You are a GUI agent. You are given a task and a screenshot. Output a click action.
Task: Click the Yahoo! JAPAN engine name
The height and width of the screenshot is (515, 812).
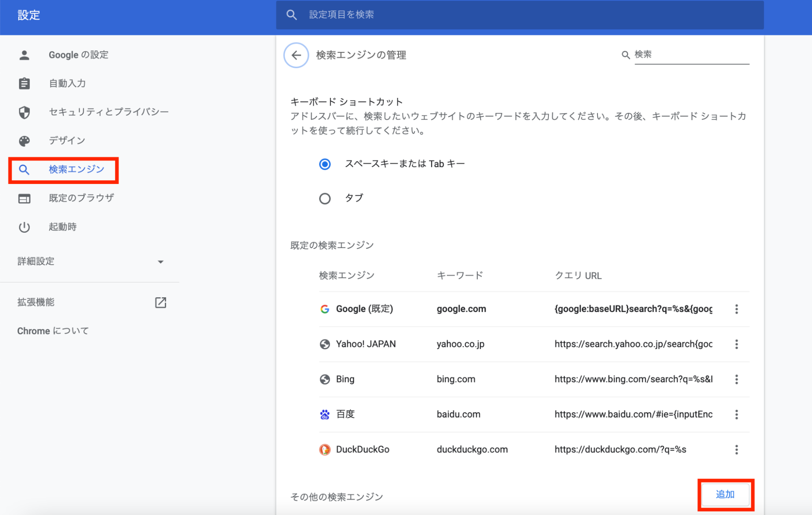(x=366, y=344)
